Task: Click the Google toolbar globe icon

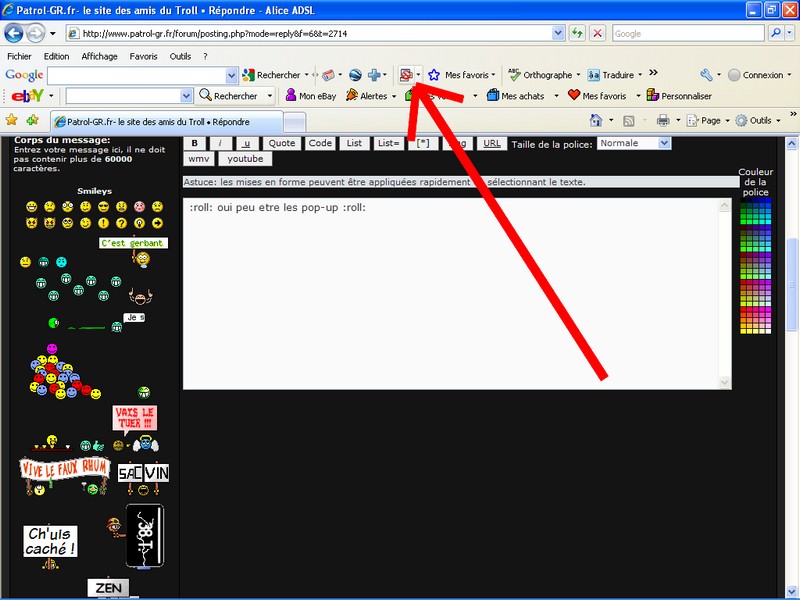Action: point(355,75)
